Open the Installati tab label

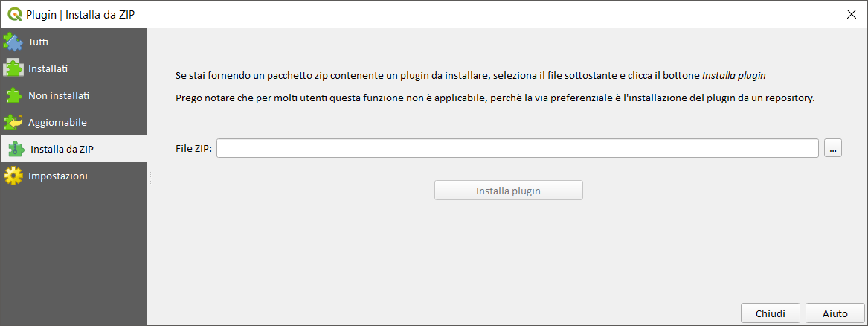click(48, 68)
